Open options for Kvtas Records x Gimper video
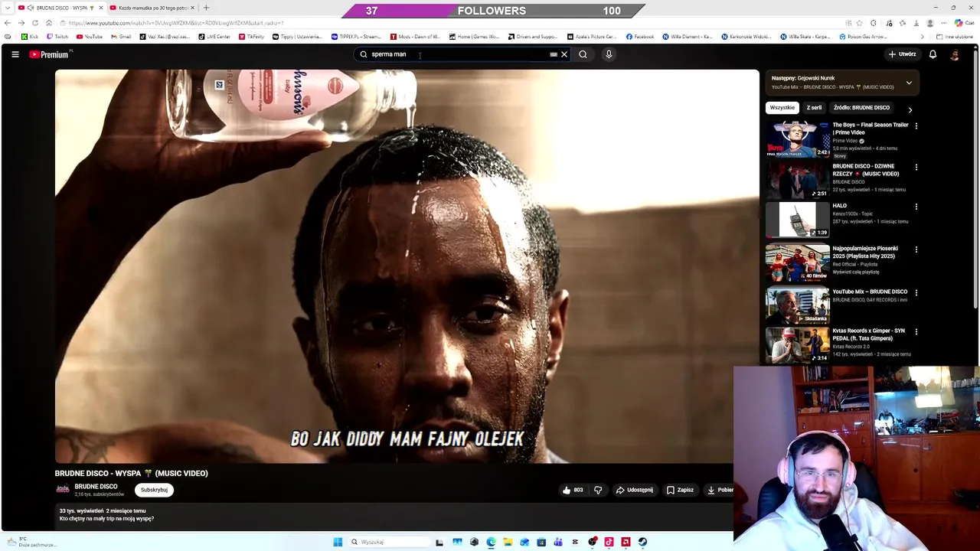 pyautogui.click(x=916, y=332)
